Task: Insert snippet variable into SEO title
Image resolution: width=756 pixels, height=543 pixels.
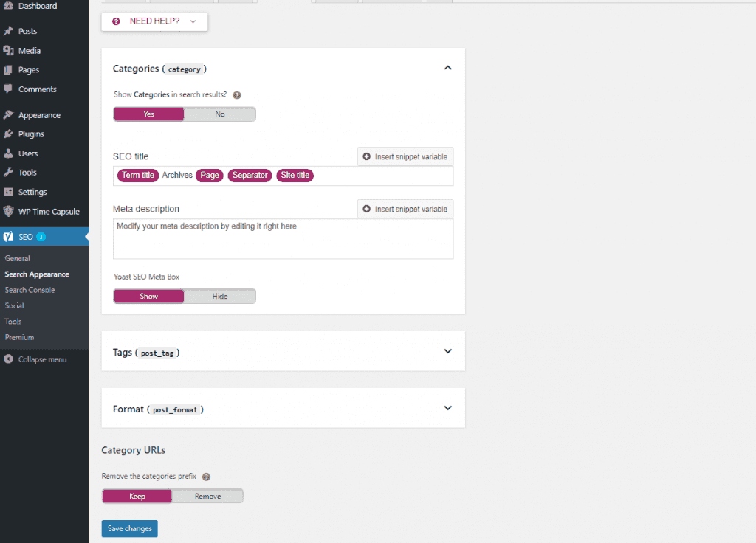Action: 405,156
